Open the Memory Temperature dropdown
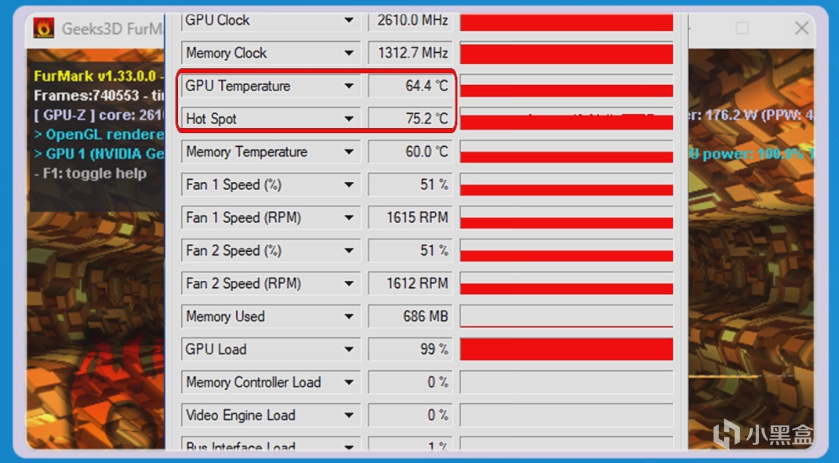 pyautogui.click(x=271, y=152)
